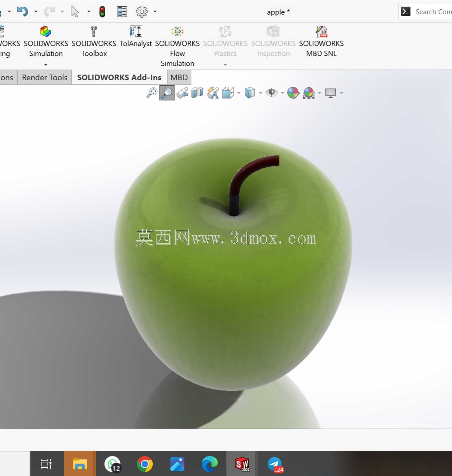
Task: Expand dropdown under SOLIDWORKS Simulation
Action: [46, 65]
